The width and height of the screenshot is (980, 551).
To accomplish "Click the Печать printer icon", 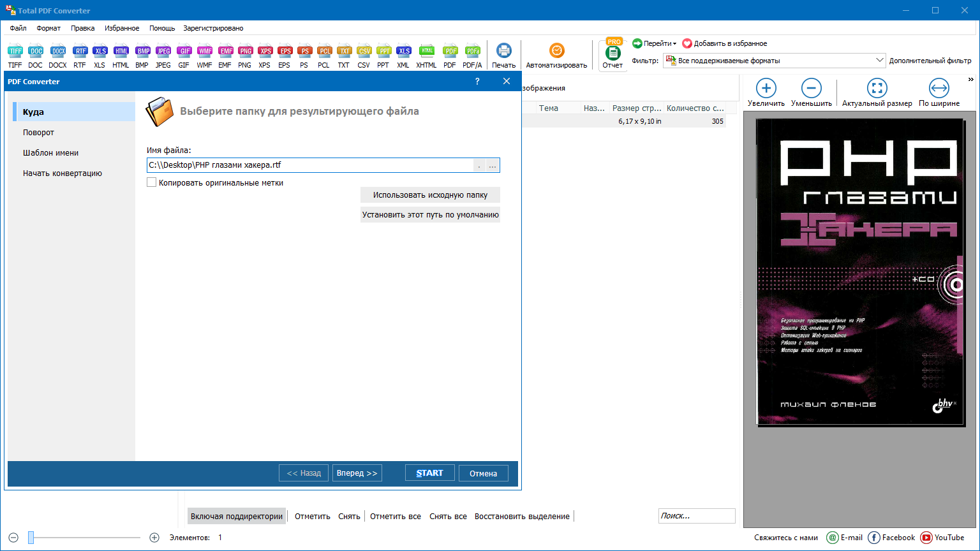I will point(504,51).
